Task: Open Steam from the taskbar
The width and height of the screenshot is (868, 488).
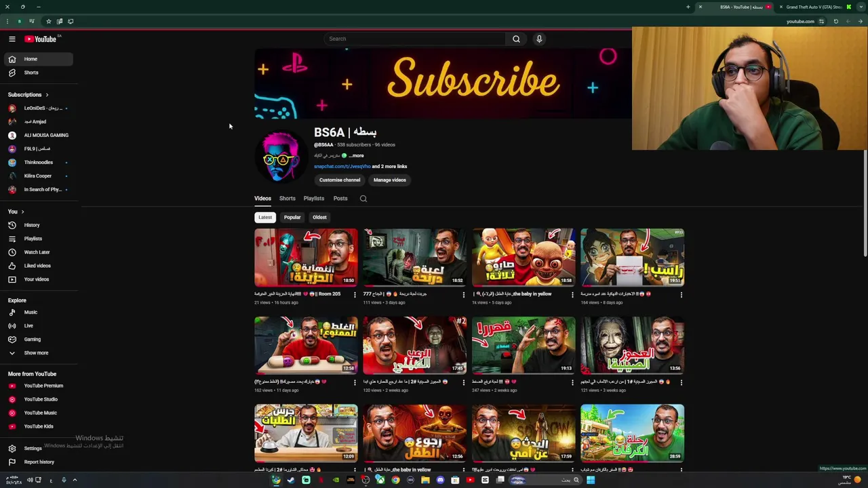Action: tap(291, 480)
